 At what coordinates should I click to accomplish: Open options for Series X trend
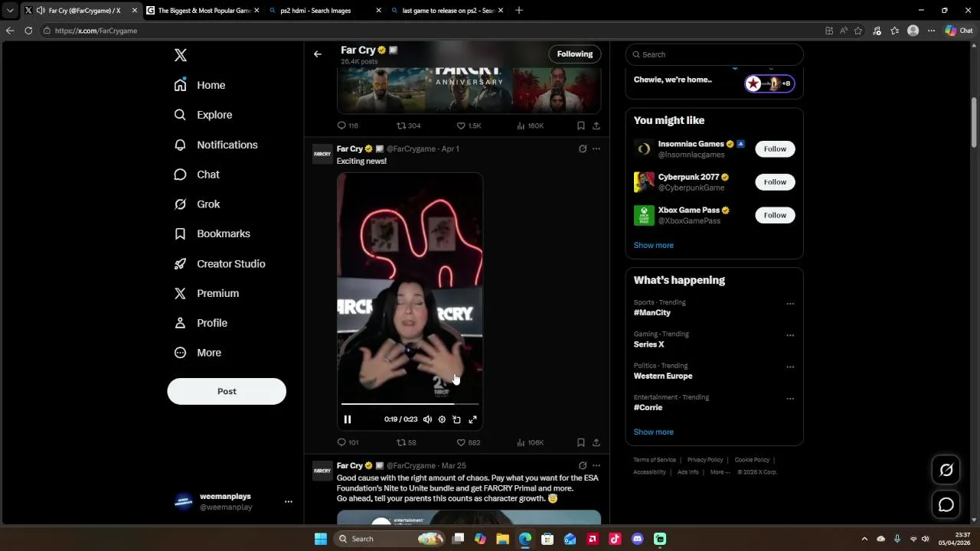[790, 335]
